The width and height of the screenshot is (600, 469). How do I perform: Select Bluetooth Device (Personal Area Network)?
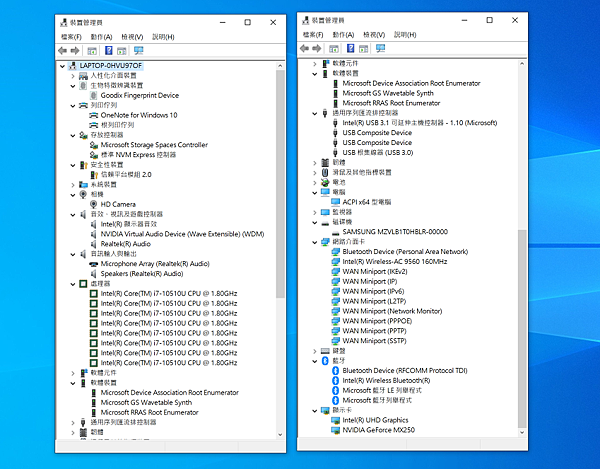pos(405,252)
